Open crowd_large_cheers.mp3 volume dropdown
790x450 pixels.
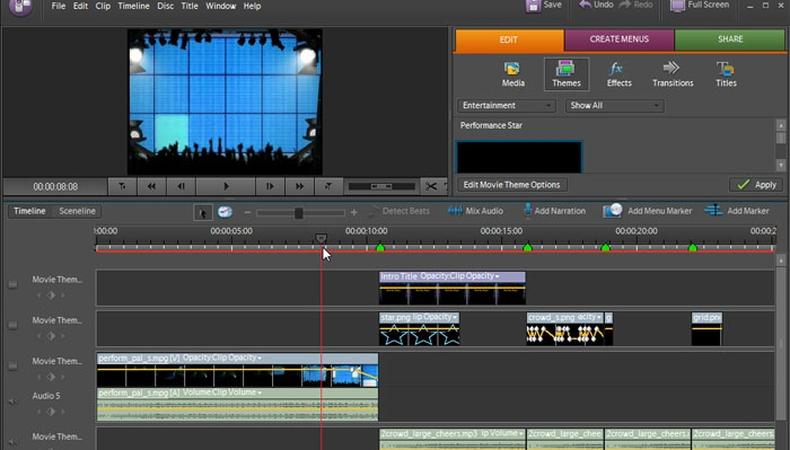click(x=521, y=433)
